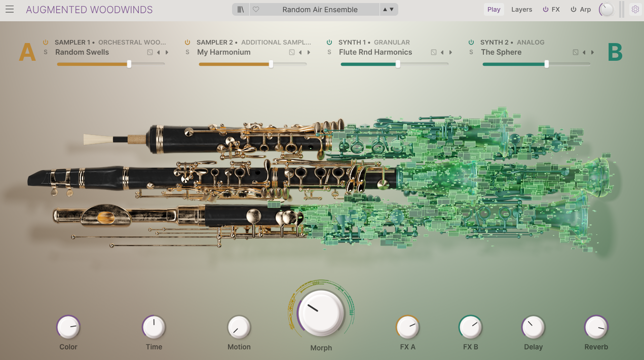Click the large Morph knob

click(321, 312)
